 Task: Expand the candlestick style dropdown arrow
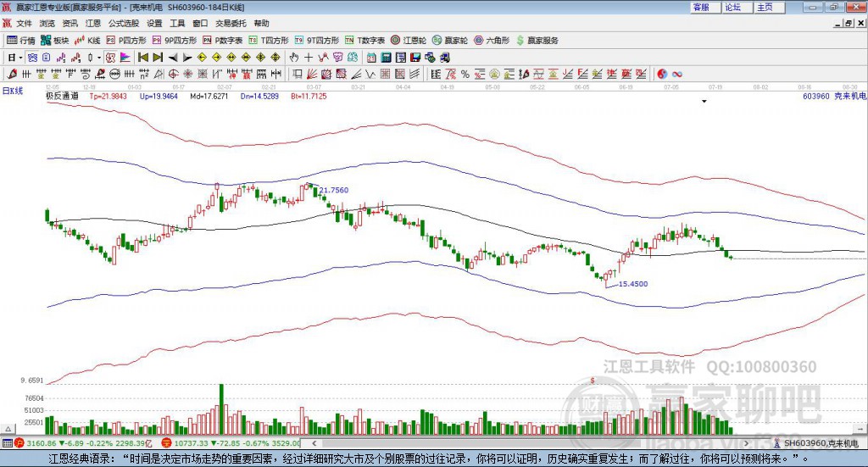[99, 58]
